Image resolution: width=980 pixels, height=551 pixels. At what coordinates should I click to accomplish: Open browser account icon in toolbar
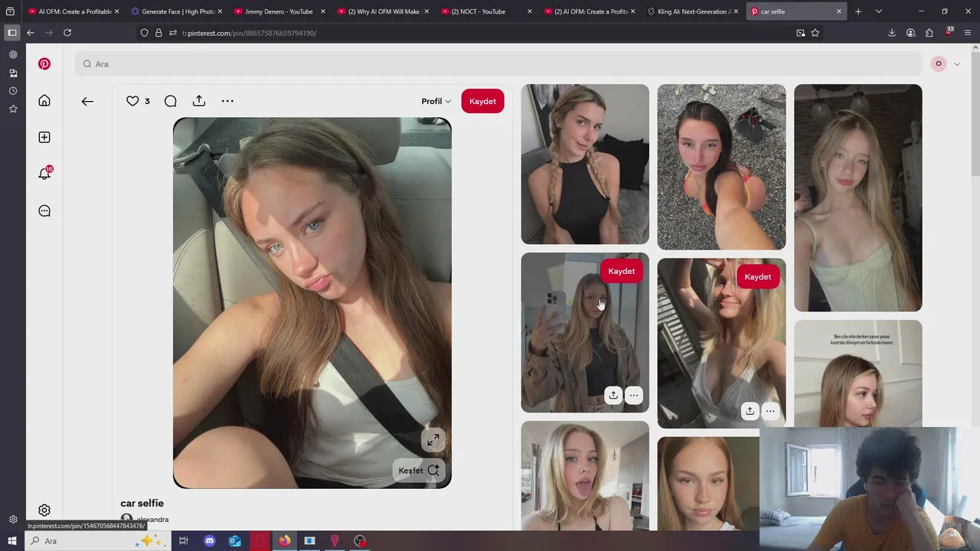(x=910, y=33)
